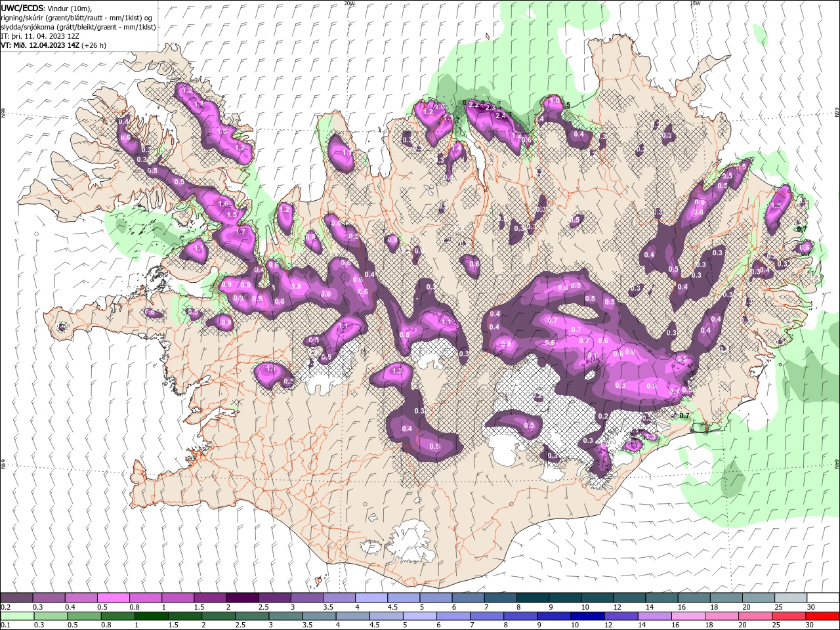840x630 pixels.
Task: Click the '0.2' number label under upper legend row
Action: click(7, 607)
